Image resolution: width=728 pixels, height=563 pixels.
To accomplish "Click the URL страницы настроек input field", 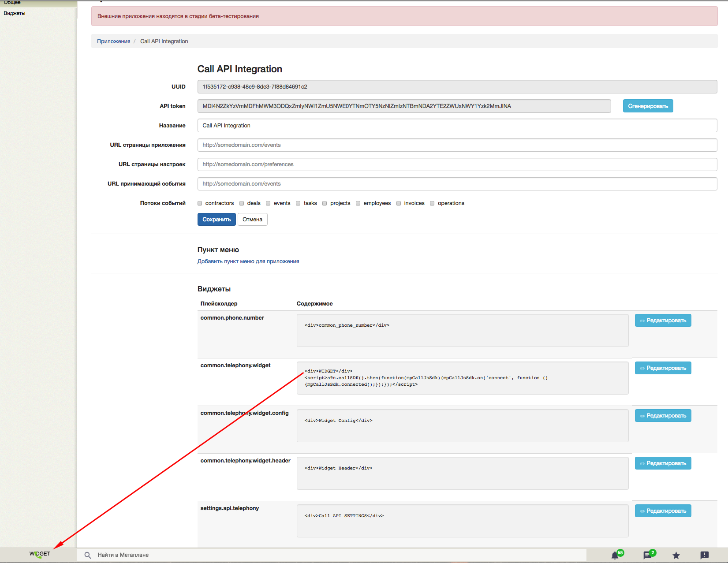I will tap(457, 164).
